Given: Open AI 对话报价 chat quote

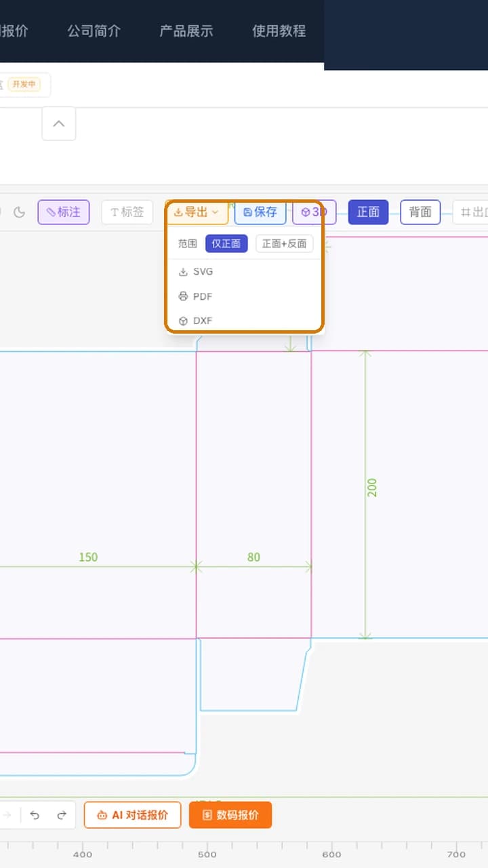Looking at the screenshot, I should pos(133,815).
